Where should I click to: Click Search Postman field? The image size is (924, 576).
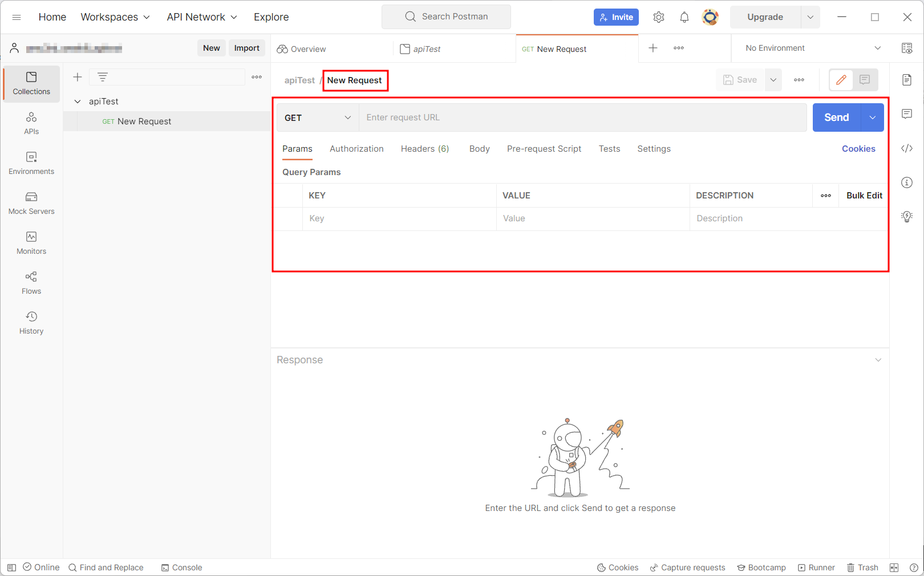[x=446, y=17]
